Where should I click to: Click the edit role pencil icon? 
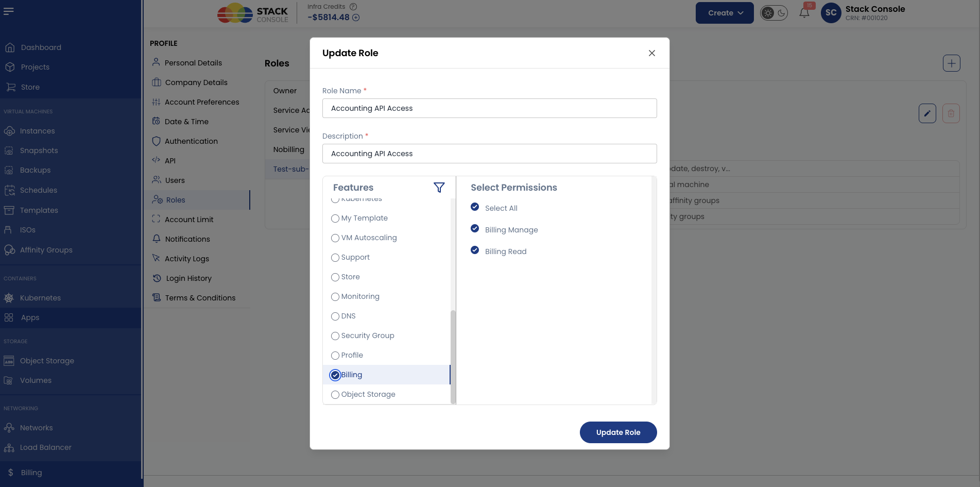[x=927, y=113]
